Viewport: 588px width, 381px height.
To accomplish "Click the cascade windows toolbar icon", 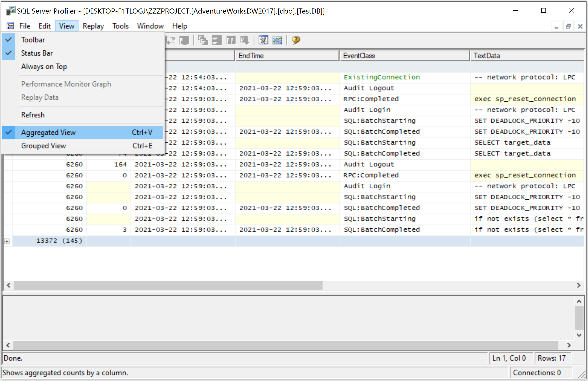I will [x=203, y=40].
